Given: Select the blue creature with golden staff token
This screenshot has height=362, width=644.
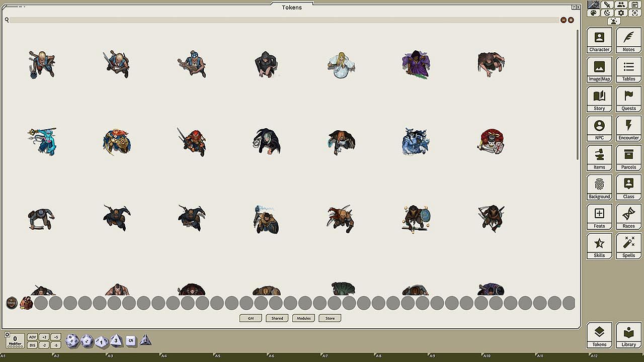Looking at the screenshot, I should (x=42, y=141).
